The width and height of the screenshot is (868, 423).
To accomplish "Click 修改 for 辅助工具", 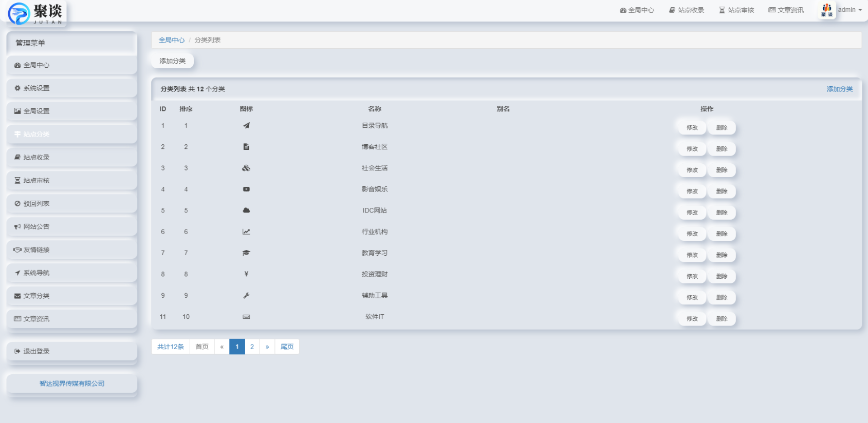I will (x=692, y=298).
